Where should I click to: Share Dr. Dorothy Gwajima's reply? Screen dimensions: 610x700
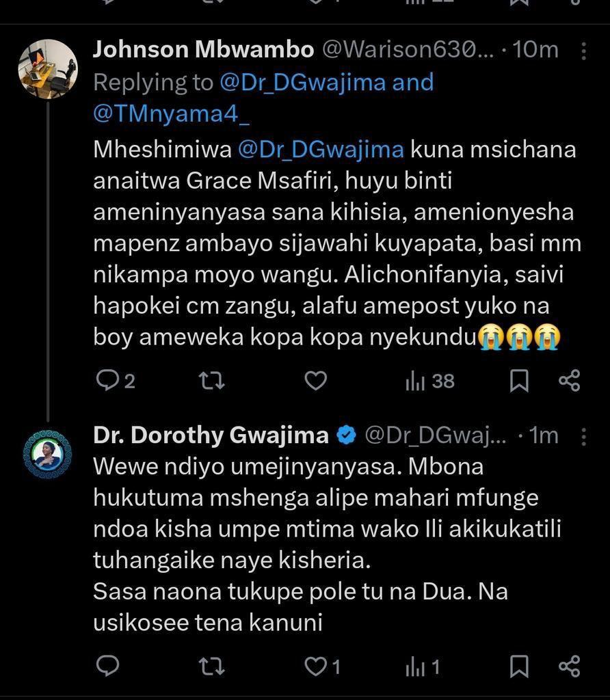click(x=570, y=667)
